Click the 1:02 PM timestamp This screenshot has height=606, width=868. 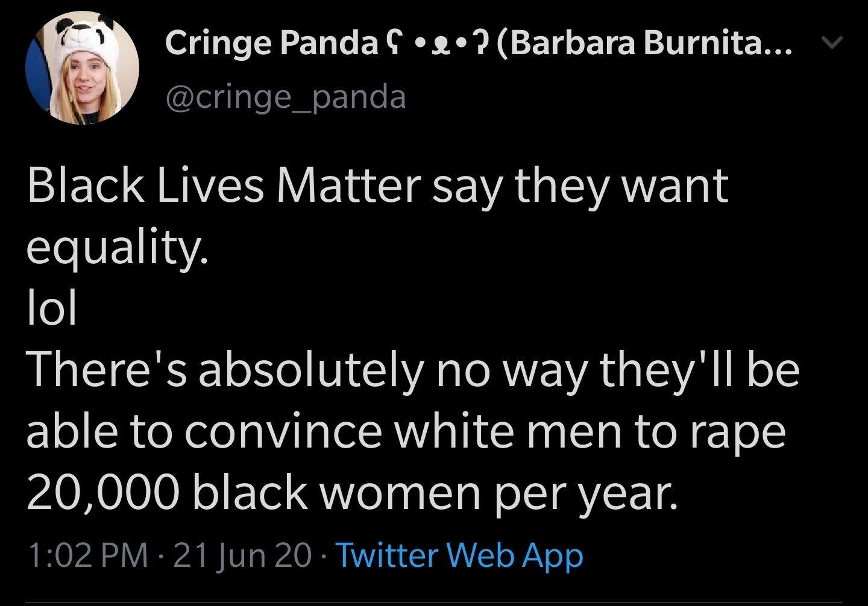click(87, 555)
